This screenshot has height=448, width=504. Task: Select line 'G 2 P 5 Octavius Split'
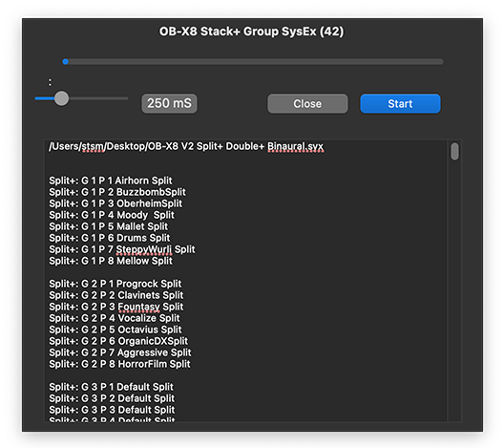pyautogui.click(x=115, y=330)
